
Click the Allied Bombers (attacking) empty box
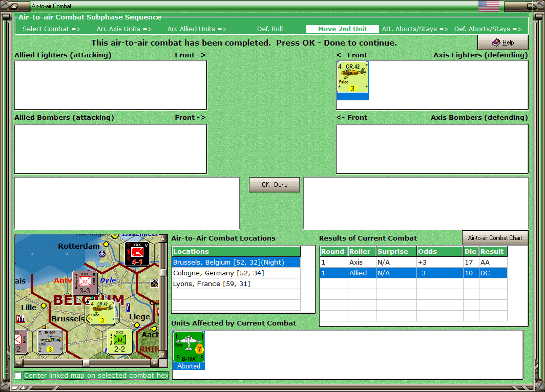point(111,149)
